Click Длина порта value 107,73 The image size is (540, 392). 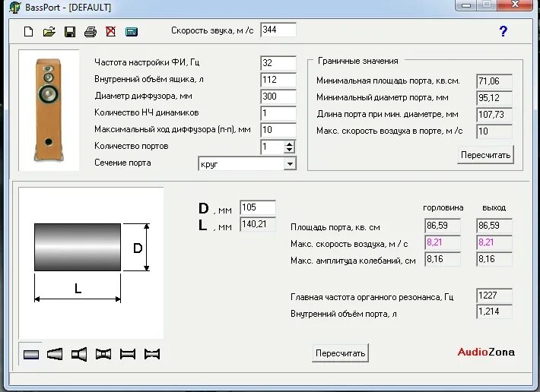click(494, 115)
